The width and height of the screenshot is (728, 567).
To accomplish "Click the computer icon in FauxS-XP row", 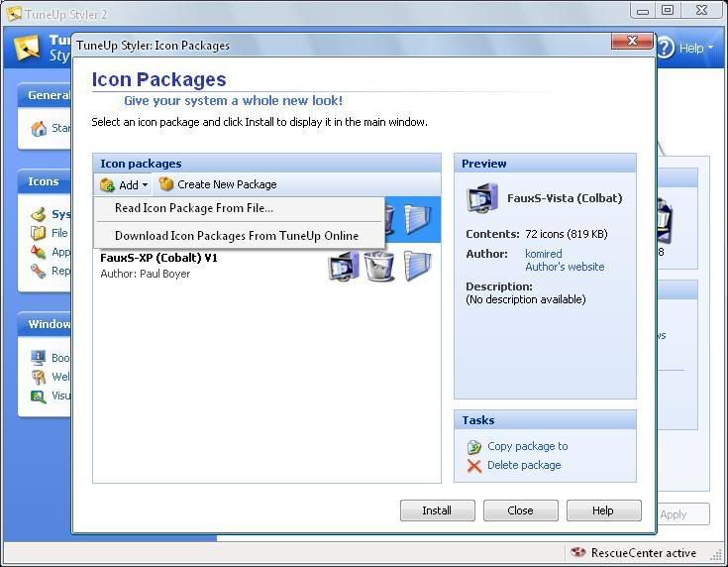I will click(x=344, y=266).
